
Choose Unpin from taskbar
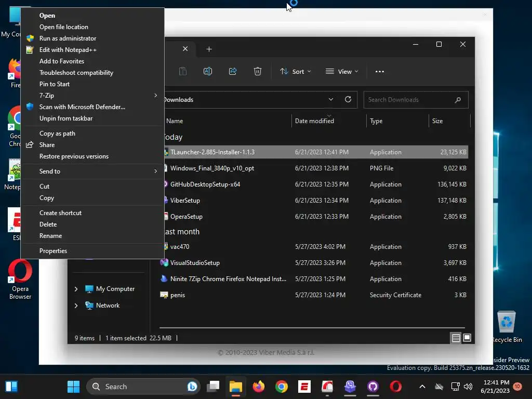click(92, 118)
